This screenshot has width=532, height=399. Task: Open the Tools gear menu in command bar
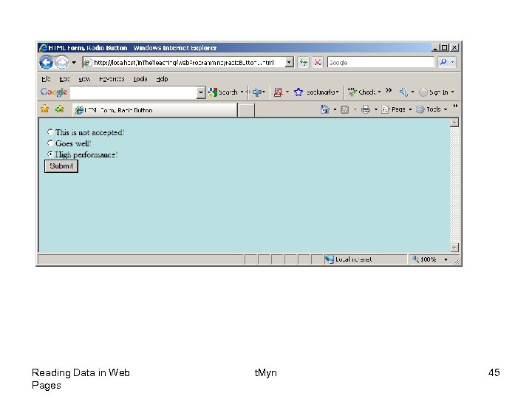[432, 109]
